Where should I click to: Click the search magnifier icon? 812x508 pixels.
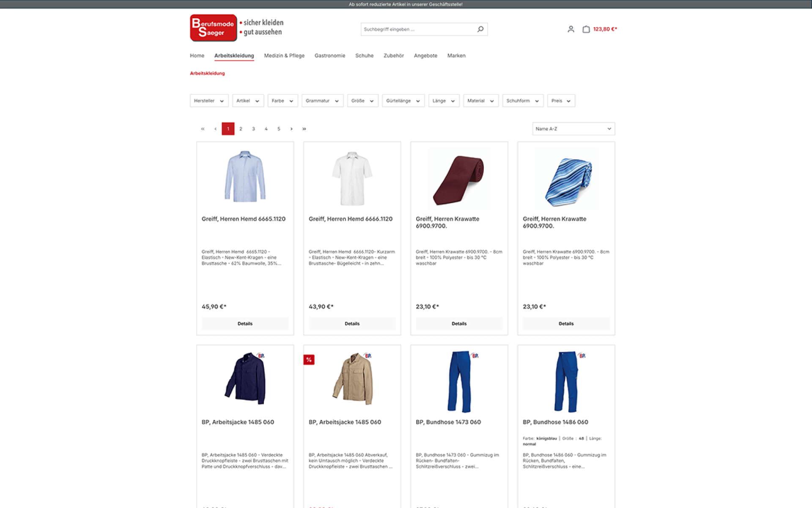(x=480, y=29)
